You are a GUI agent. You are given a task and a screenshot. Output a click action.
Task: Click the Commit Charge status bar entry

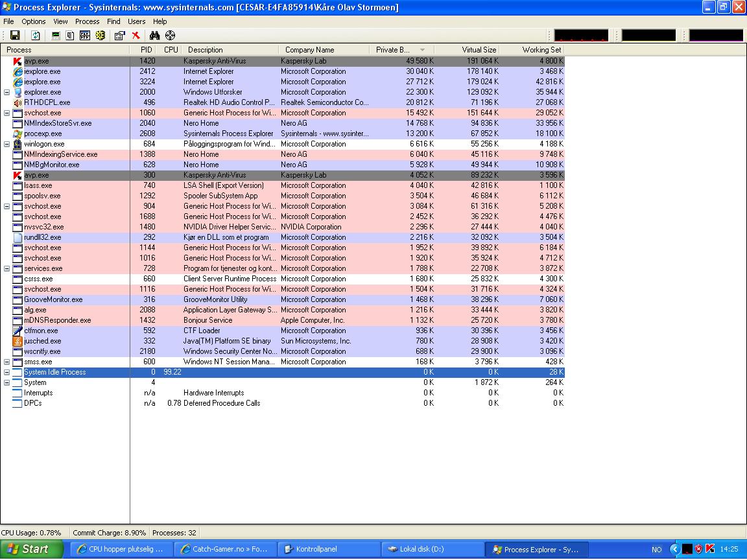pos(109,533)
